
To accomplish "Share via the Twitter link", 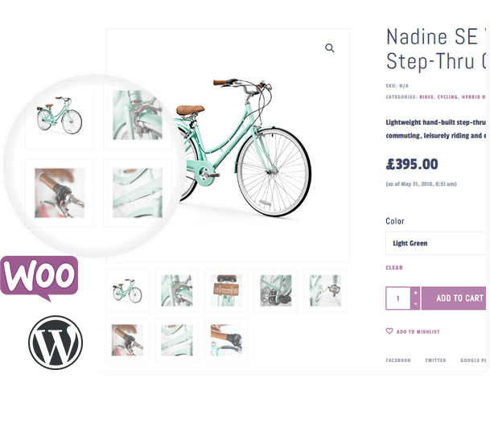I will click(x=435, y=360).
